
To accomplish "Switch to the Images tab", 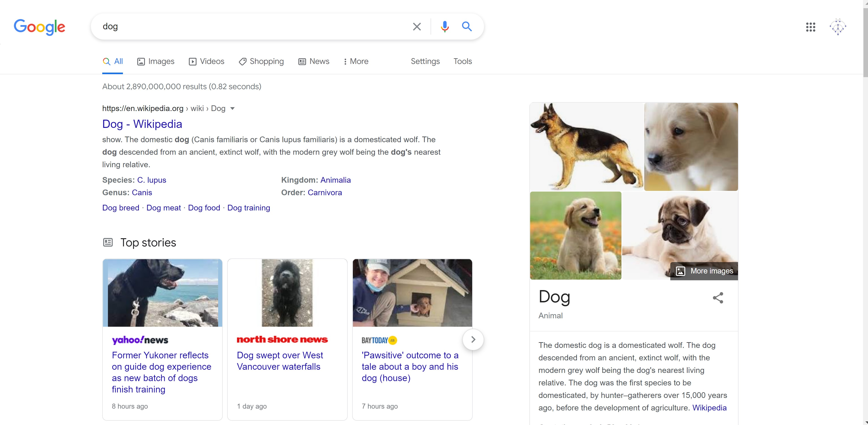I will pos(156,61).
